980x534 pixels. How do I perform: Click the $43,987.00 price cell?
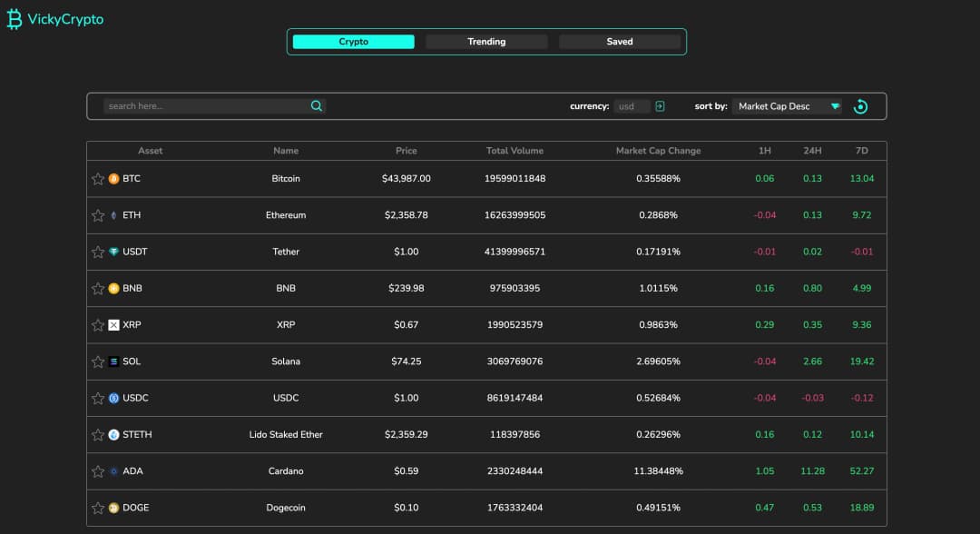click(x=407, y=179)
